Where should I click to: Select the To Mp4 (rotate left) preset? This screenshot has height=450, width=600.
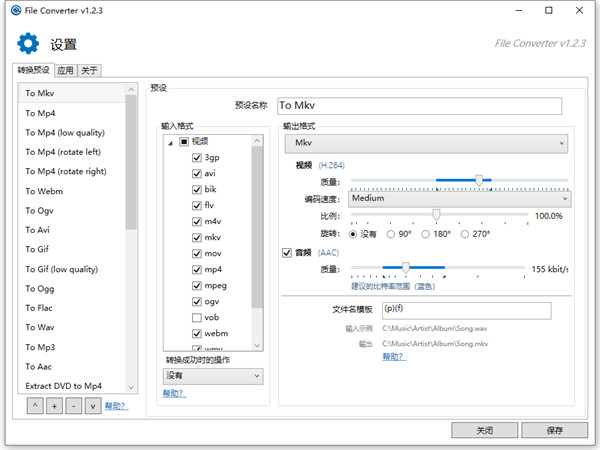(72, 152)
